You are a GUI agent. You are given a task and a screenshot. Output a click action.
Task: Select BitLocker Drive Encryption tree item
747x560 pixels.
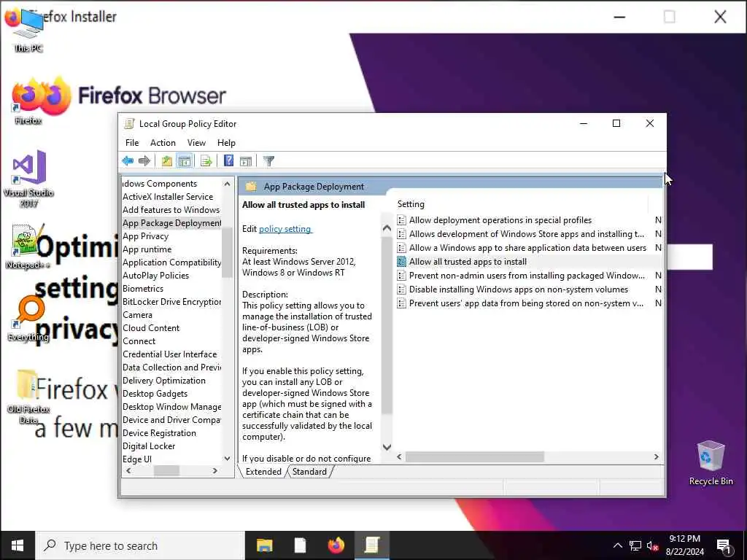tap(171, 302)
